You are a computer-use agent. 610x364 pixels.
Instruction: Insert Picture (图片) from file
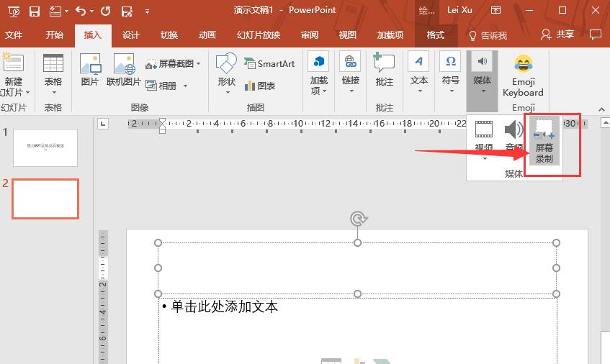coord(90,69)
